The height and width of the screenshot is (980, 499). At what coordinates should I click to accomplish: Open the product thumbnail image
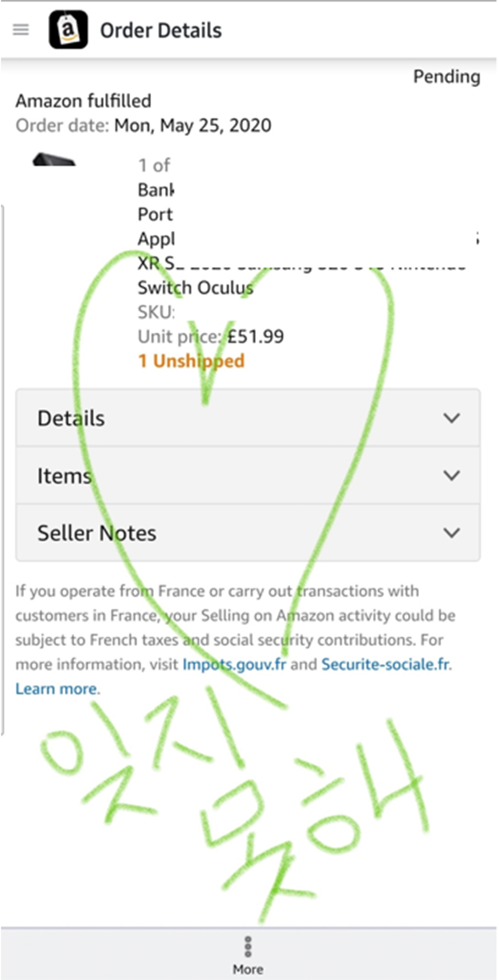pyautogui.click(x=54, y=160)
